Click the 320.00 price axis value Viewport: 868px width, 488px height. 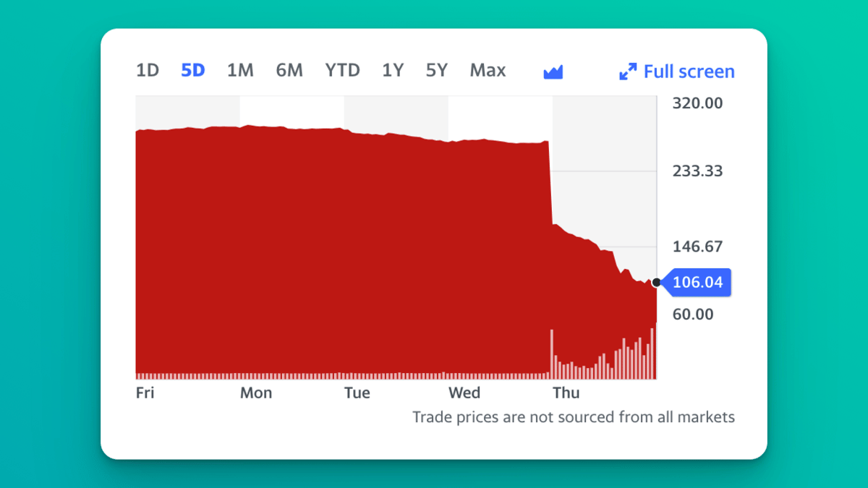[x=697, y=103]
